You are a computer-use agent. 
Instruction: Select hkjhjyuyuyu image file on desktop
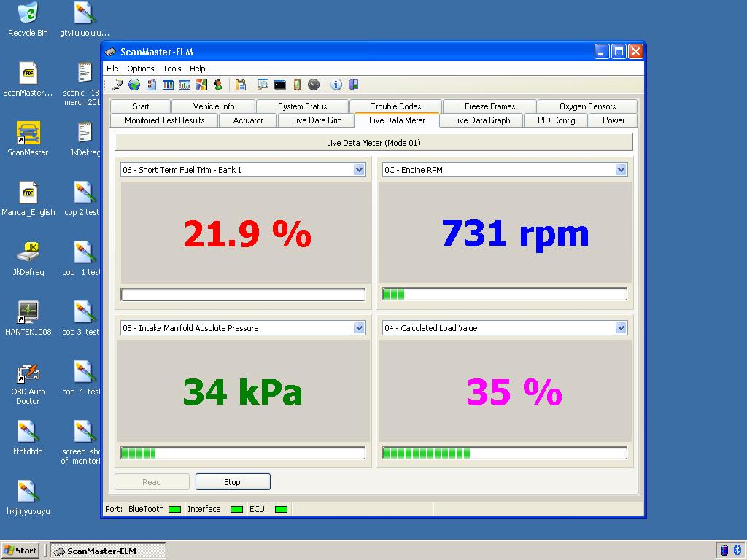coord(28,497)
